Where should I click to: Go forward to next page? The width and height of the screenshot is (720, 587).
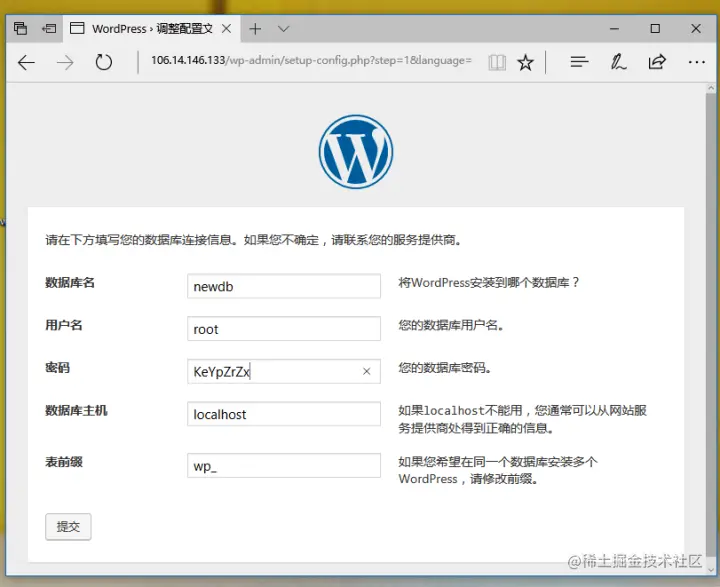click(65, 62)
